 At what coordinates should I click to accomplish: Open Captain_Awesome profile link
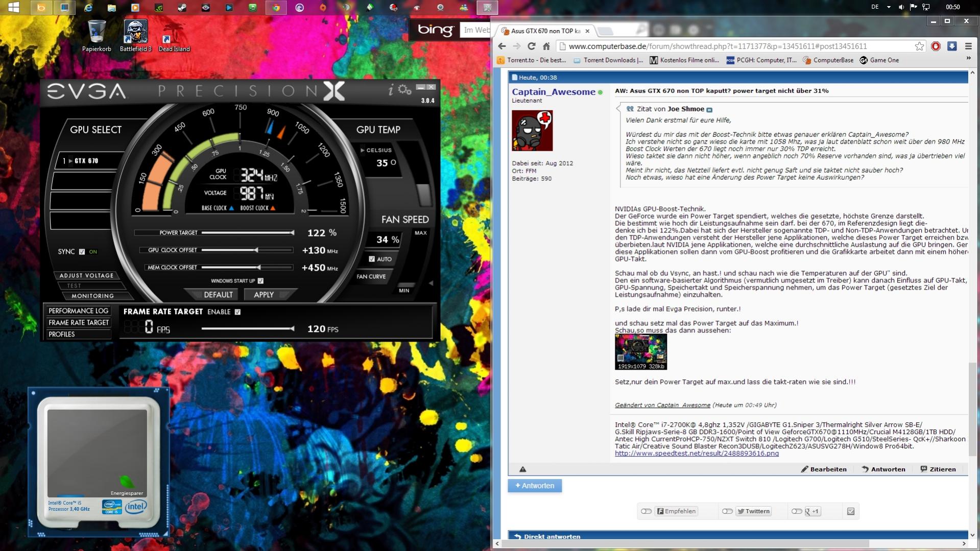(554, 92)
